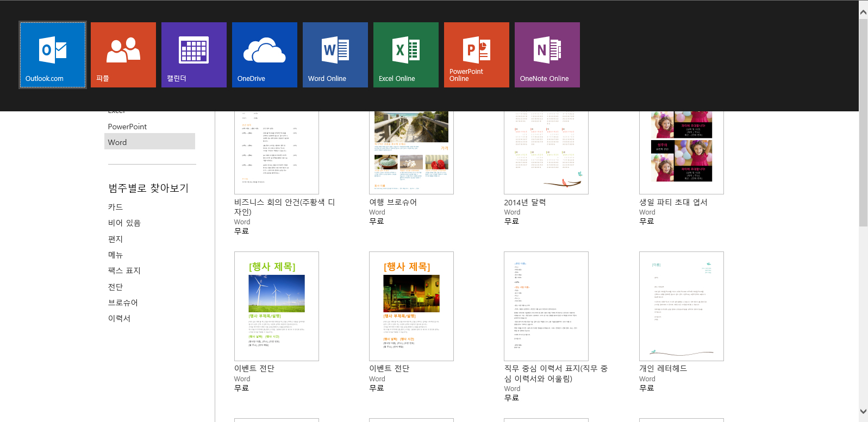Open the 캘린더 (Calendar) tile
The height and width of the screenshot is (422, 868).
coord(194,55)
